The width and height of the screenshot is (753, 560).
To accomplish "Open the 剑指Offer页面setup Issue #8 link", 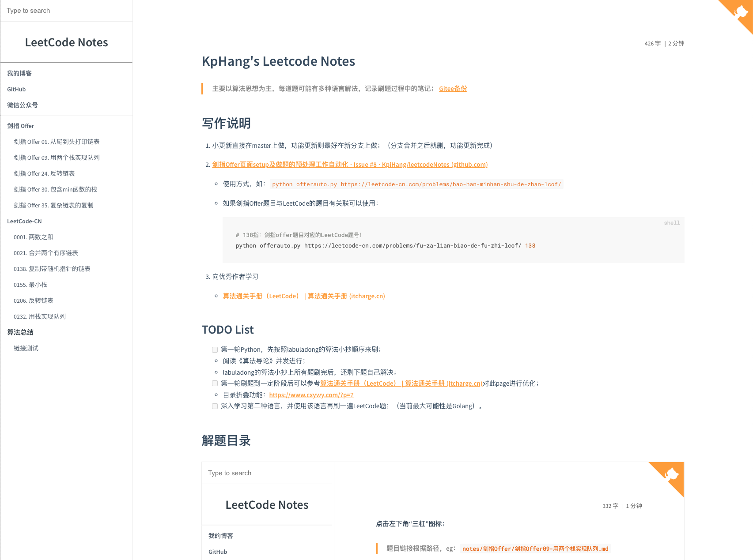I will [x=350, y=165].
